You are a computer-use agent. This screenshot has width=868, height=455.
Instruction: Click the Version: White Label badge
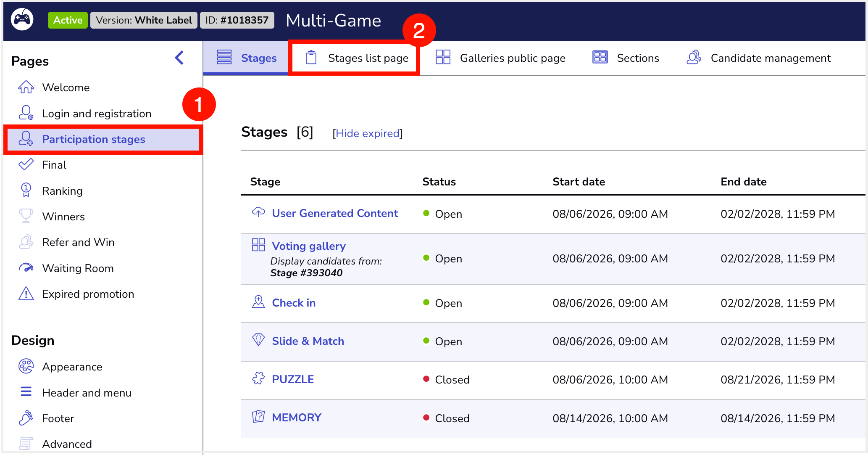[x=144, y=20]
